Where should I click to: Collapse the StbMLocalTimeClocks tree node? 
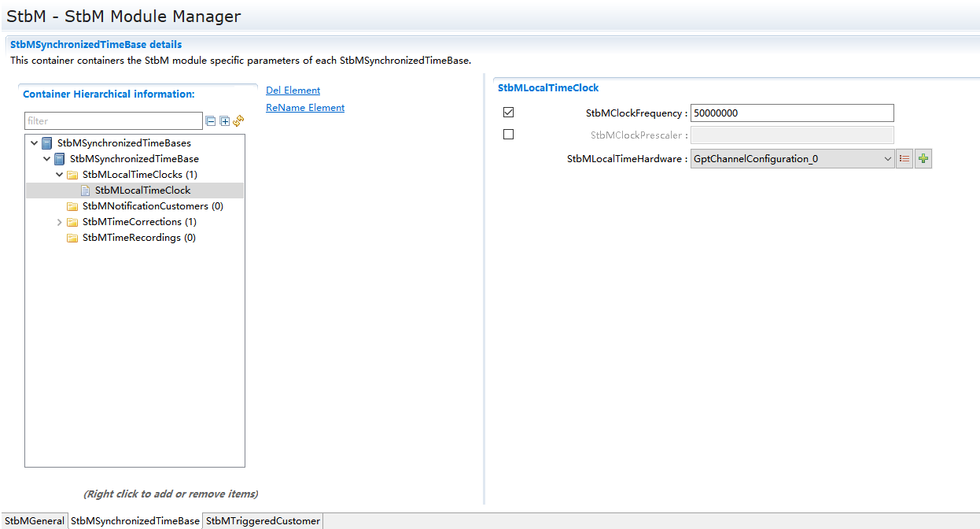coord(60,175)
